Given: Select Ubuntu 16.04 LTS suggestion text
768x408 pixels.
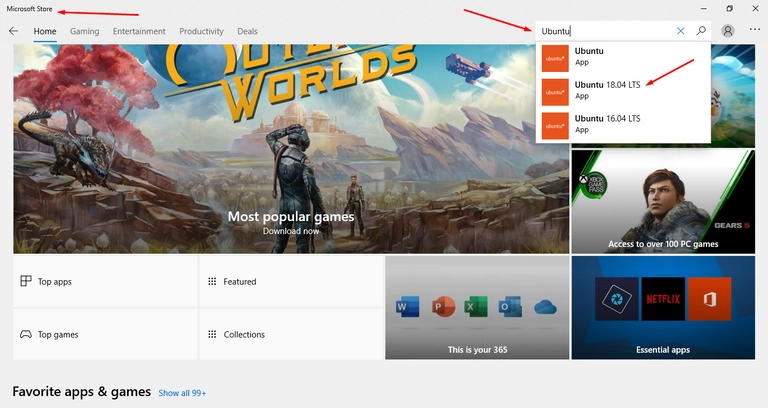Looking at the screenshot, I should click(x=607, y=119).
